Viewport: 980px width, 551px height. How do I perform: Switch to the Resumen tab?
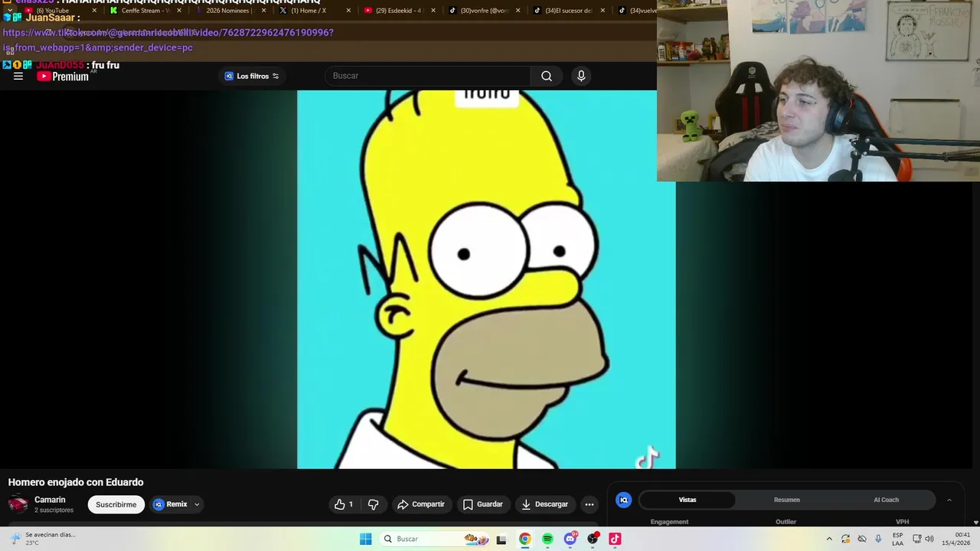point(787,500)
